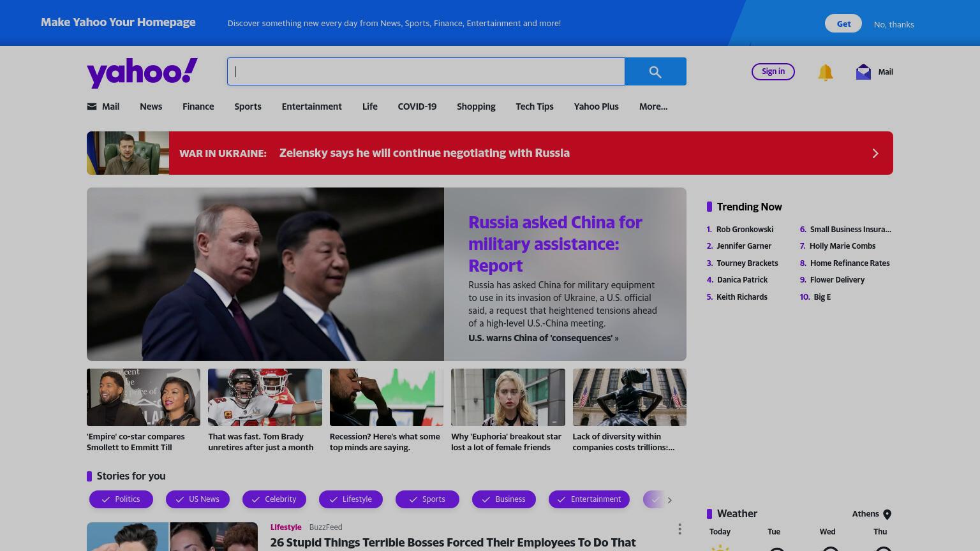Open the Recession story thumbnail
This screenshot has width=980, height=551.
(x=387, y=397)
